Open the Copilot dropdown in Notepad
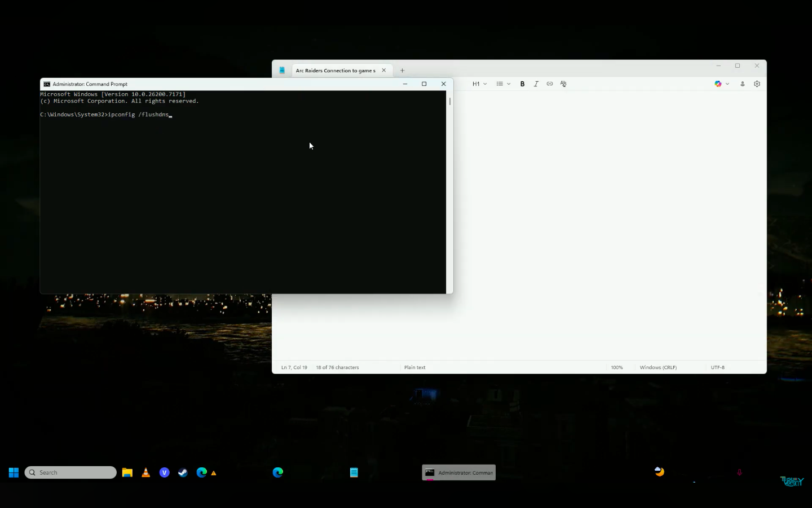812x508 pixels. coord(722,84)
